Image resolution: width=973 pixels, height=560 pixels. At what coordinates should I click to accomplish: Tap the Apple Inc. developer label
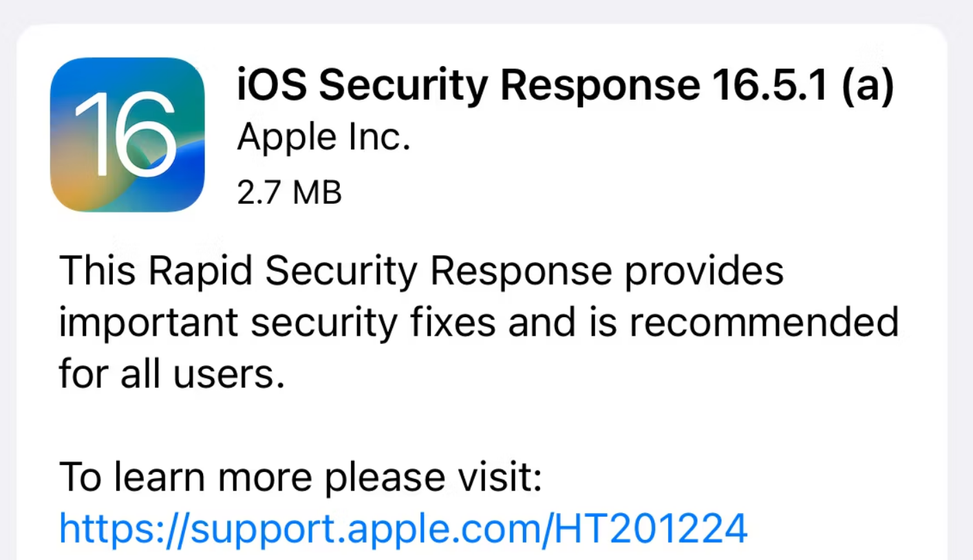click(323, 138)
